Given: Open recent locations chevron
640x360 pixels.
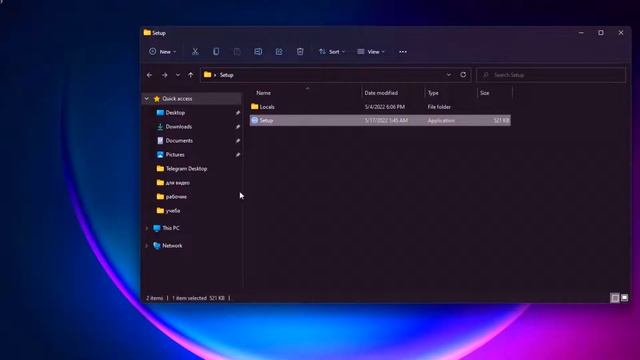Looking at the screenshot, I should (178, 75).
